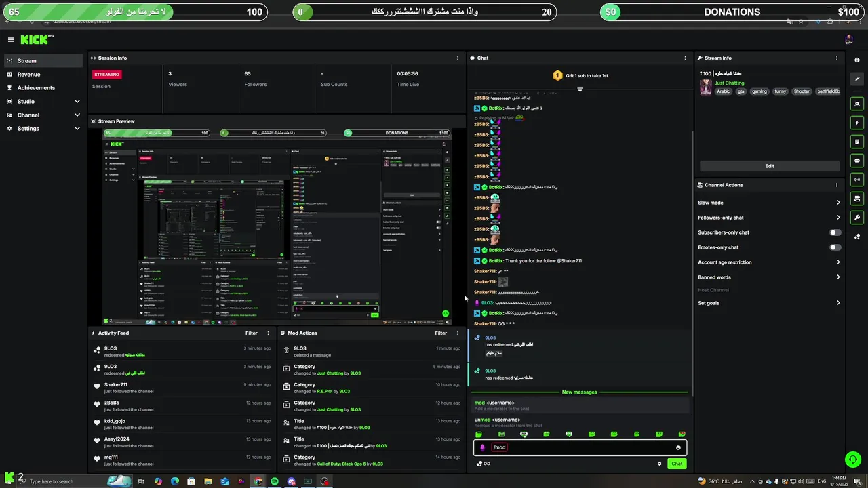This screenshot has height=488, width=868.
Task: Choose the 'unmod <username>' command suggestion
Action: point(580,422)
